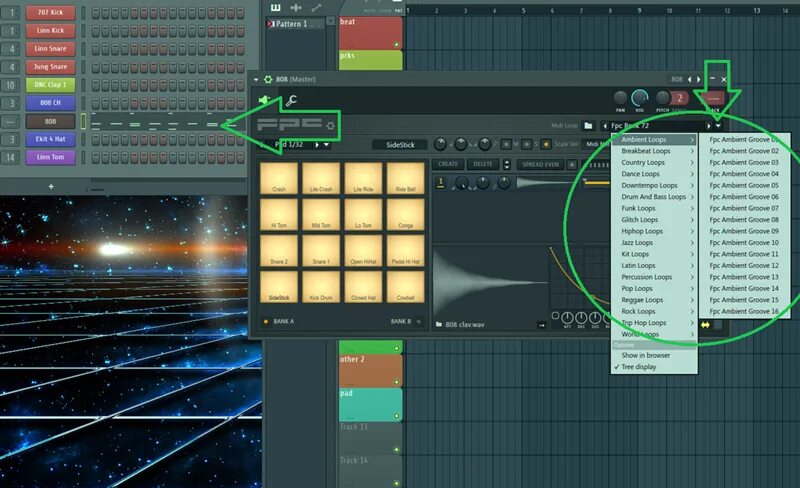
Task: Click the ATT envelope knob
Action: pos(567,318)
